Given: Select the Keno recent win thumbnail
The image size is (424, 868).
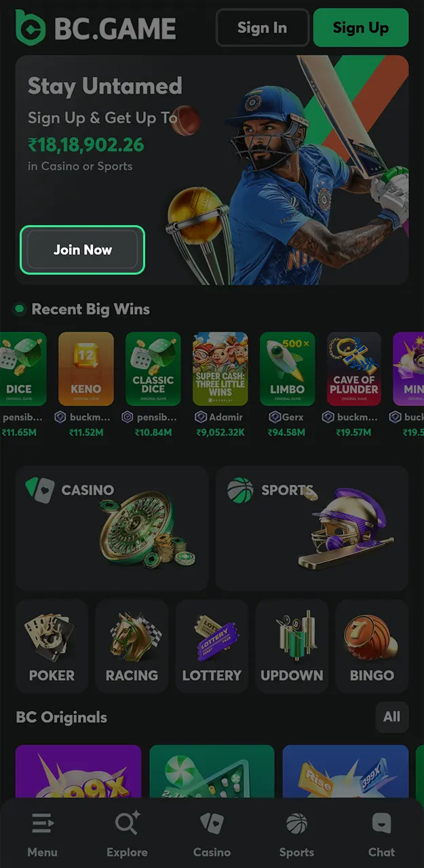Looking at the screenshot, I should point(86,369).
